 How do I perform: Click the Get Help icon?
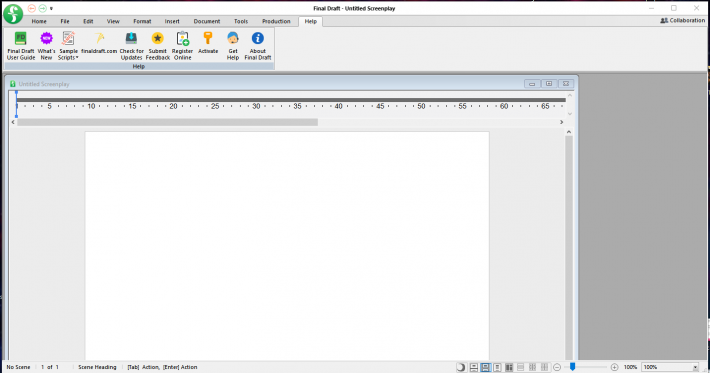[x=233, y=38]
